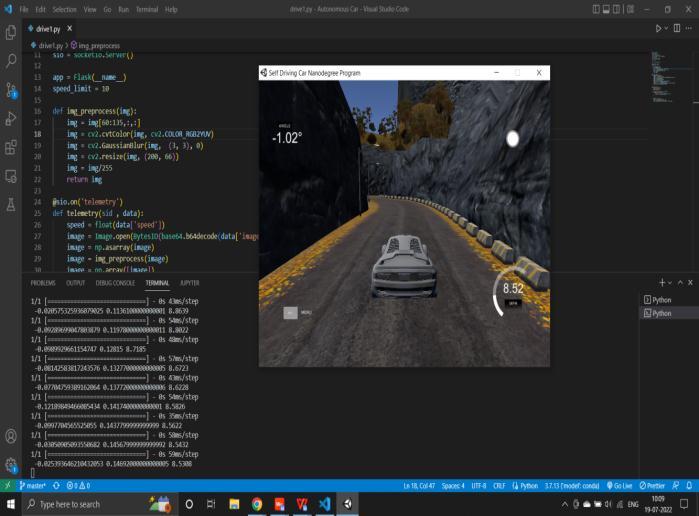This screenshot has width=699, height=516.
Task: Select the Python interpreter 3.7.13 conda
Action: [x=572, y=486]
